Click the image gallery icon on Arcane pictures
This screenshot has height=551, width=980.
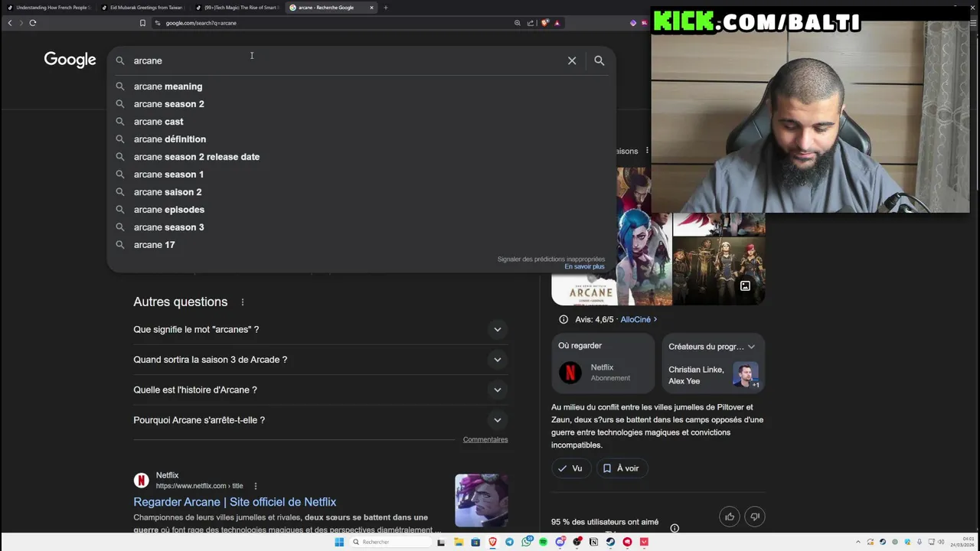pos(745,285)
